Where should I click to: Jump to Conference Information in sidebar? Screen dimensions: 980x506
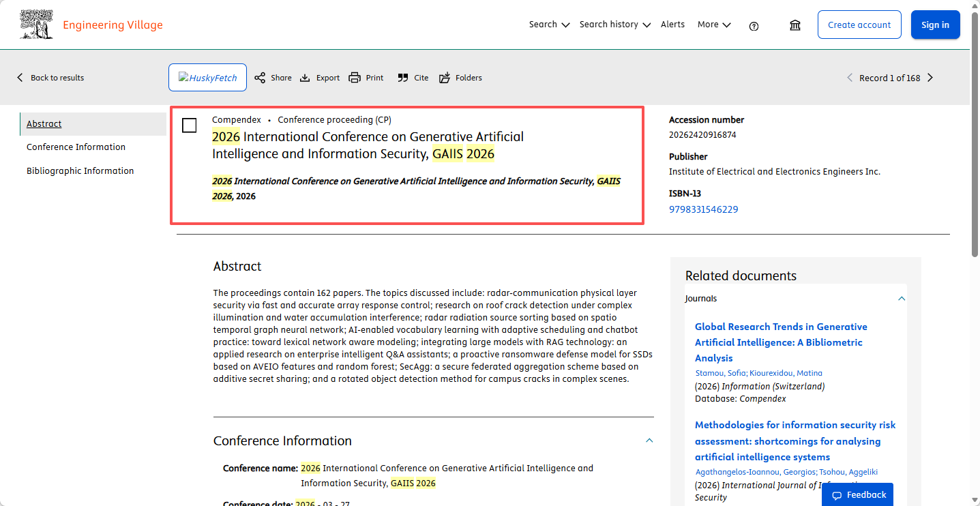click(76, 147)
